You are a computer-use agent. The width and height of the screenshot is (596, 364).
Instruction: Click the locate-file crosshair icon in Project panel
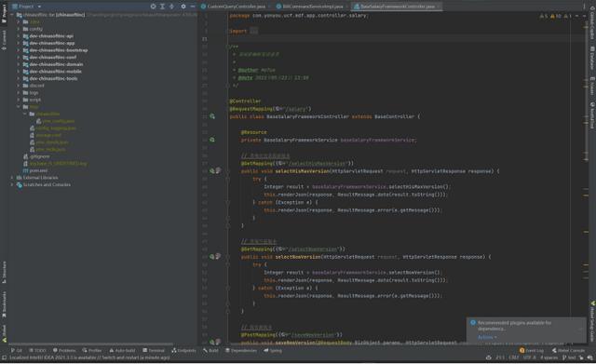click(153, 7)
